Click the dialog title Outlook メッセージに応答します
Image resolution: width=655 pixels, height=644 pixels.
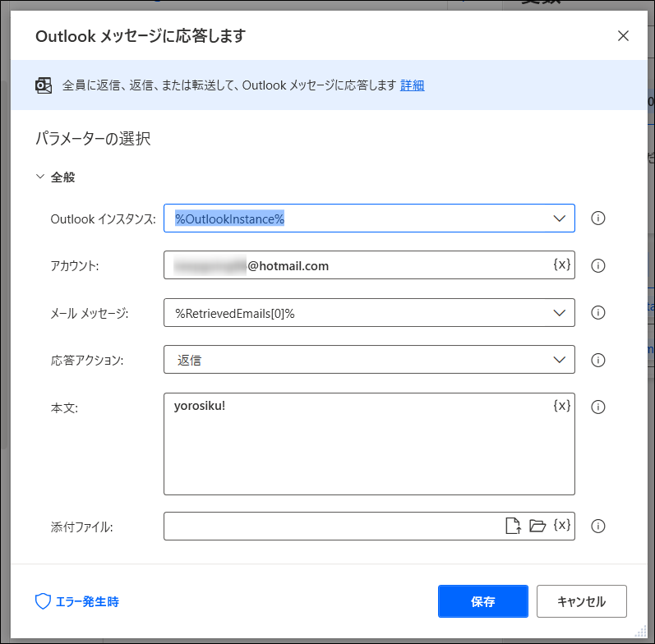(141, 36)
